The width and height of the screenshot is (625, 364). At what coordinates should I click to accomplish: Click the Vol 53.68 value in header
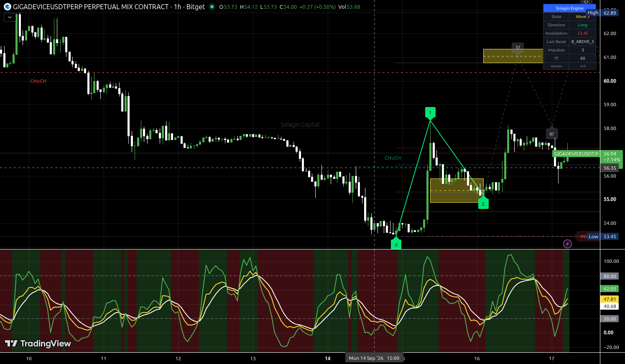pyautogui.click(x=349, y=7)
